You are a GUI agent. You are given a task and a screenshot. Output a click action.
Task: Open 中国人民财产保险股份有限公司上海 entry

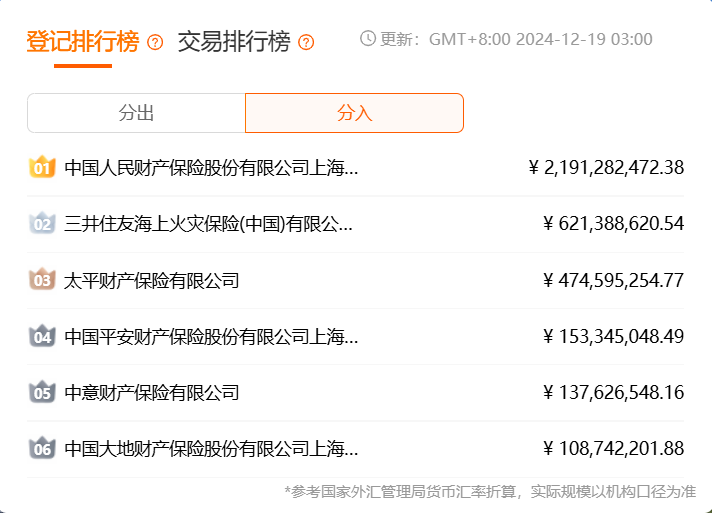point(211,168)
